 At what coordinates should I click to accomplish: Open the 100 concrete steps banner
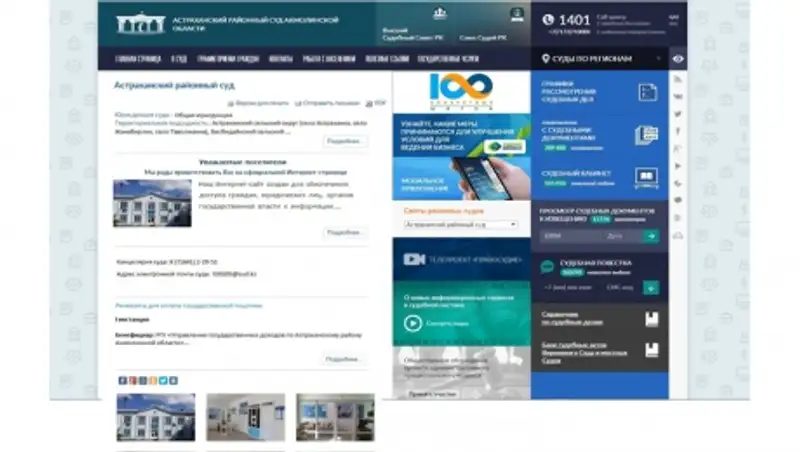[461, 92]
